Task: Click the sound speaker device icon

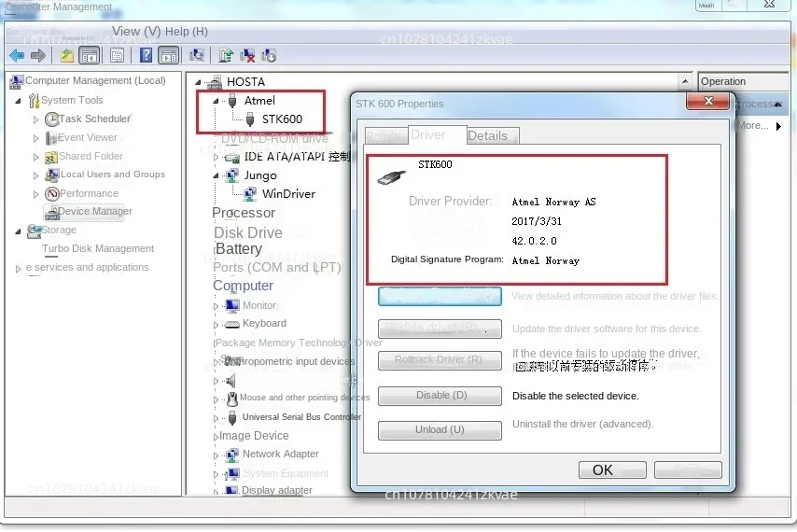Action: pos(231,381)
